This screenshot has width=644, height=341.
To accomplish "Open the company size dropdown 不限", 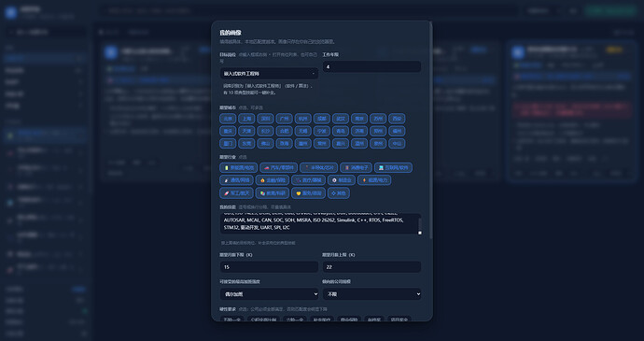I will (x=371, y=294).
